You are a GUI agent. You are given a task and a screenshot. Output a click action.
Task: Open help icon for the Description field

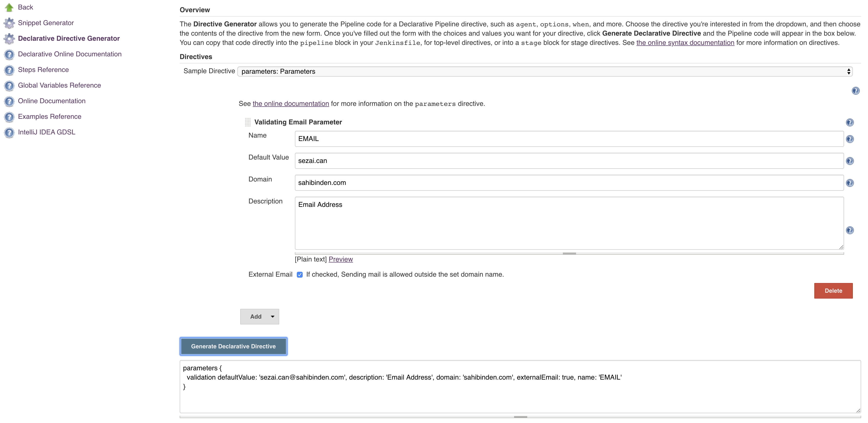pos(850,230)
